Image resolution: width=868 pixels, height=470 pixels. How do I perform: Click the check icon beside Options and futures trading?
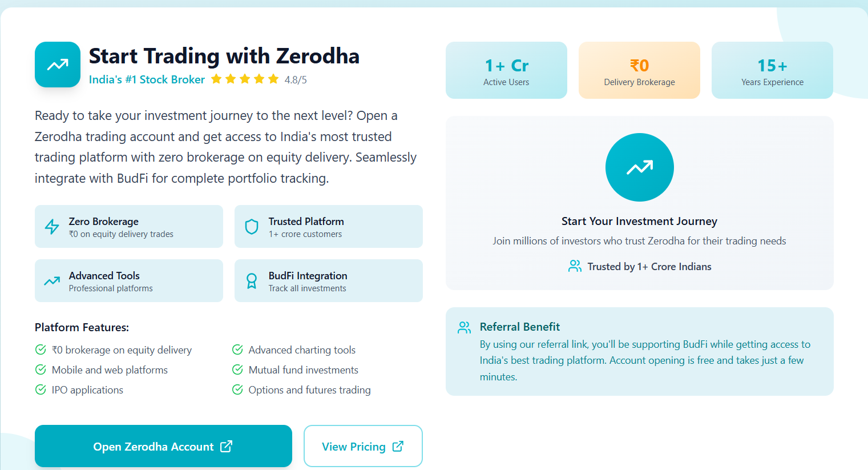point(237,389)
